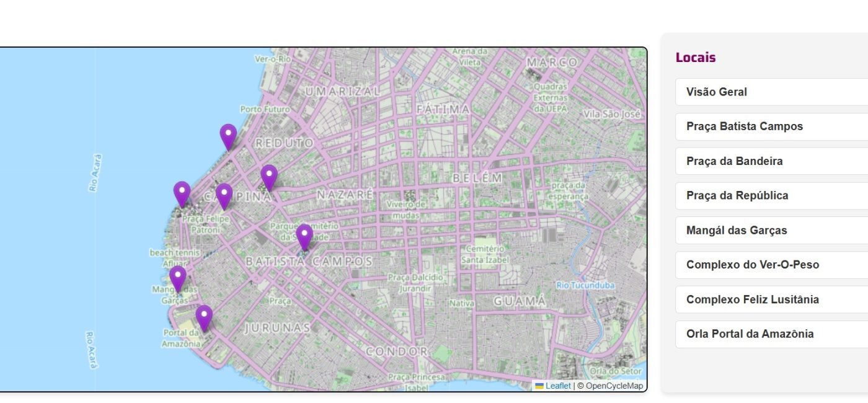Click the purple map marker beside the Reduto label
Image resolution: width=868 pixels, height=403 pixels.
(228, 136)
